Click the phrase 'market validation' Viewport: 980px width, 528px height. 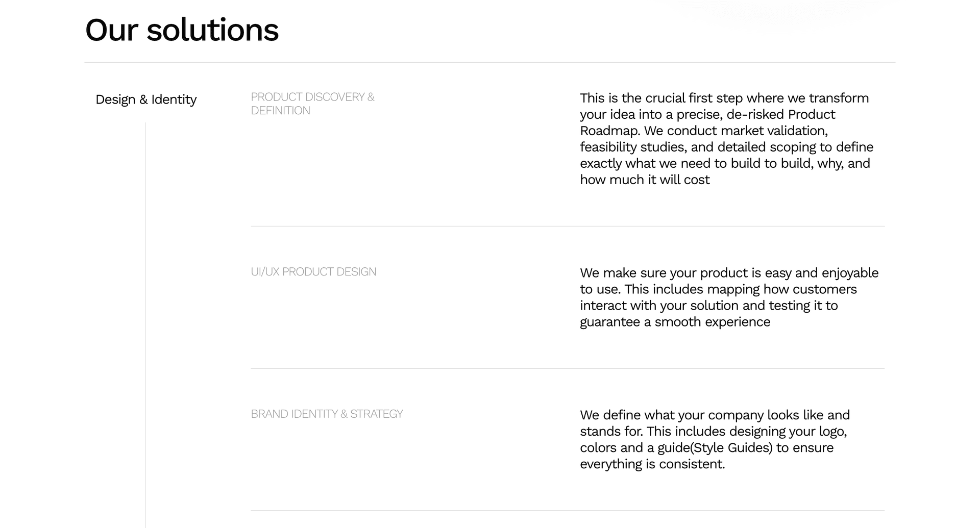773,131
